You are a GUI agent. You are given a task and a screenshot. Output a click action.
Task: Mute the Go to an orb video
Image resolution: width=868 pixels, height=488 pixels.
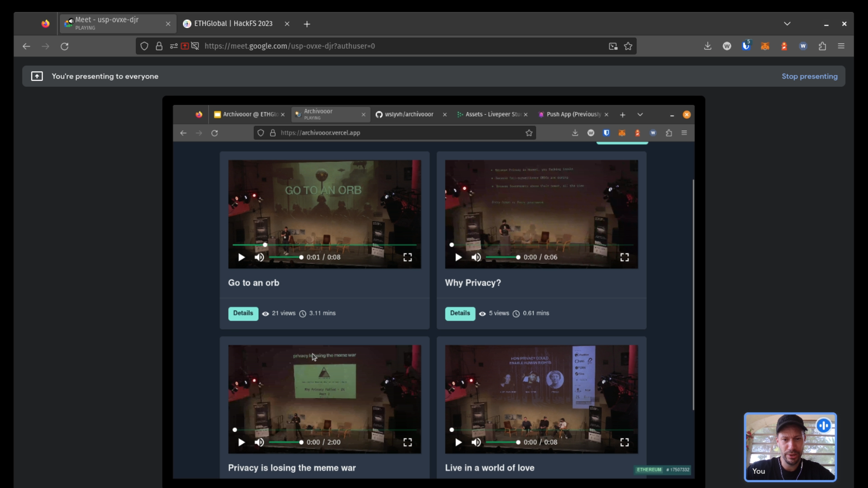click(x=259, y=257)
